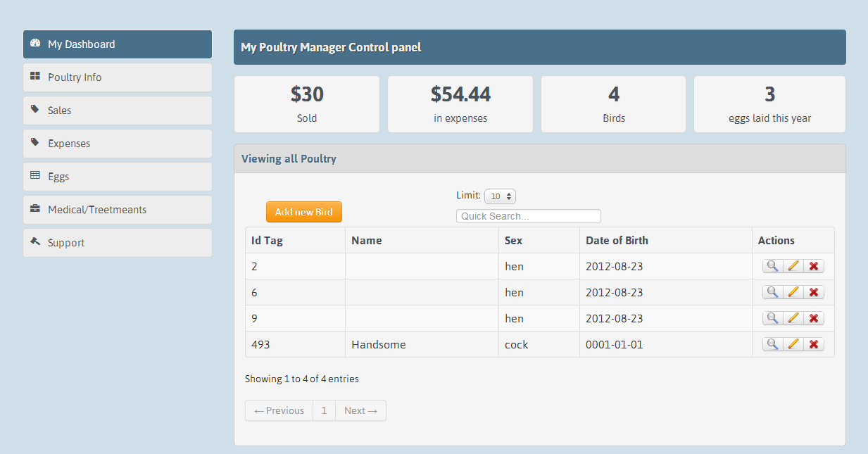Delete bird with Id Tag 2
The height and width of the screenshot is (454, 868).
[x=814, y=266]
